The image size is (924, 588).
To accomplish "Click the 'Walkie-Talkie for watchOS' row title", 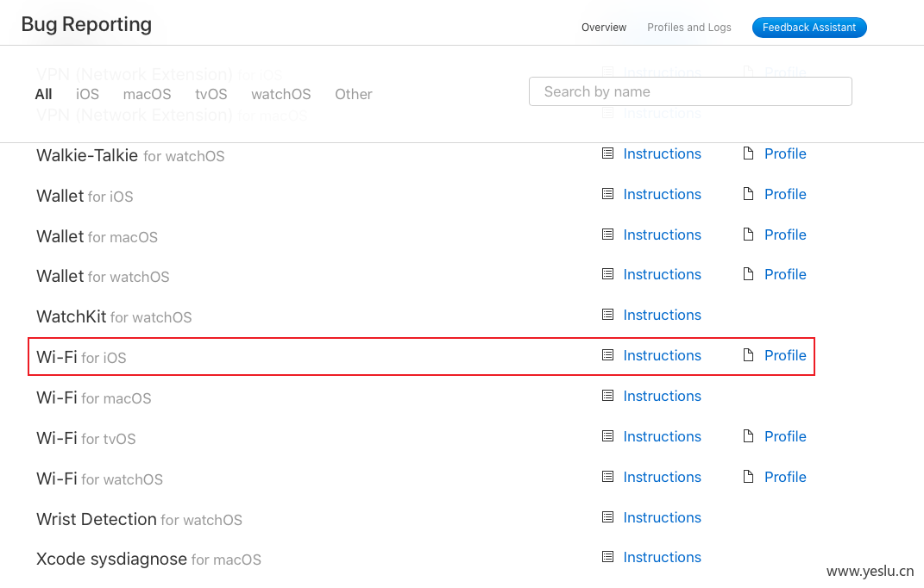I will (x=130, y=155).
